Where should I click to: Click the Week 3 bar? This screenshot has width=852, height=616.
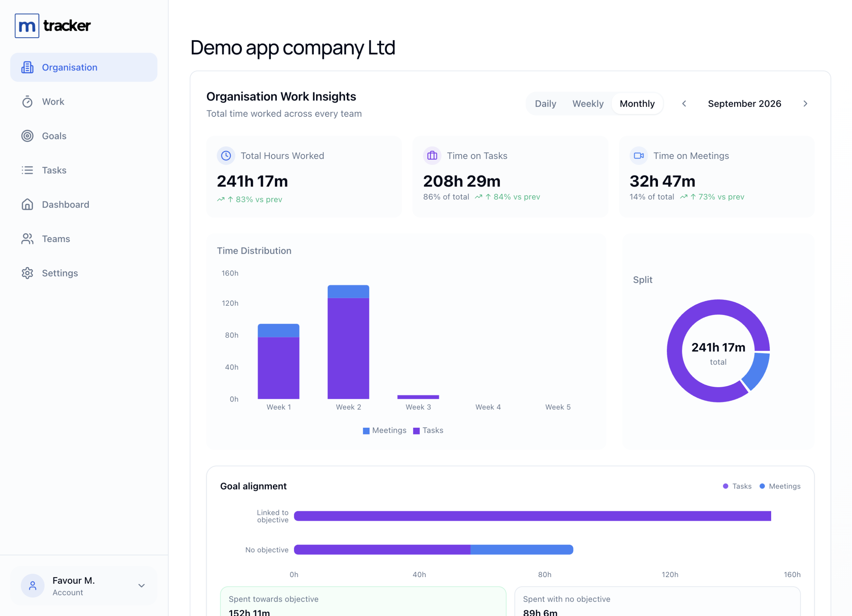tap(418, 397)
